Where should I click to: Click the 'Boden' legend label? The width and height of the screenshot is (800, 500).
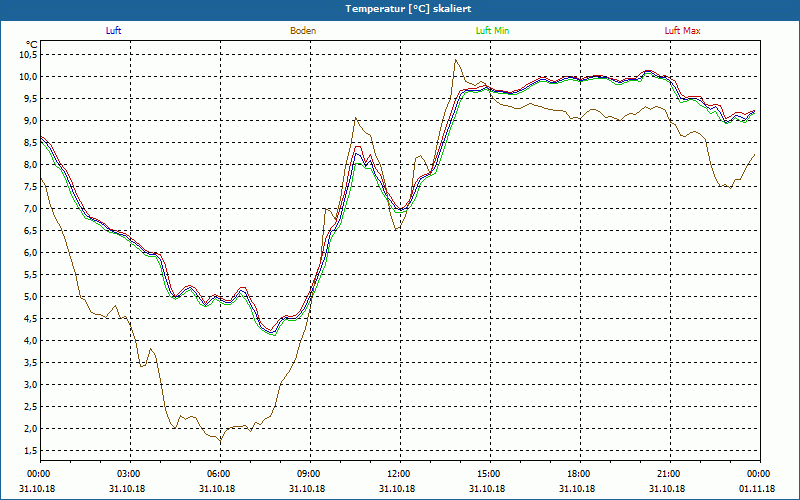pyautogui.click(x=303, y=31)
